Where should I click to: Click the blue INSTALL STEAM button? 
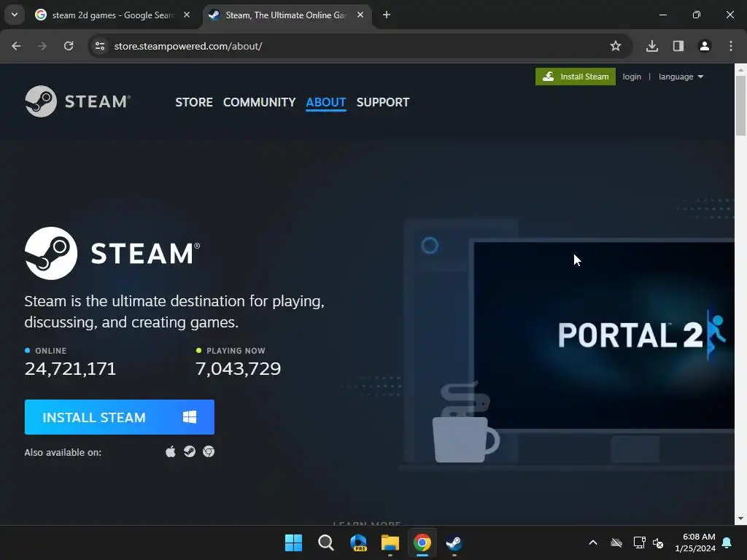120,417
